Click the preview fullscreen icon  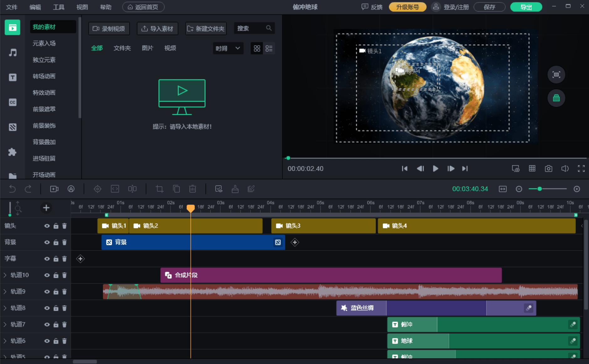[581, 169]
